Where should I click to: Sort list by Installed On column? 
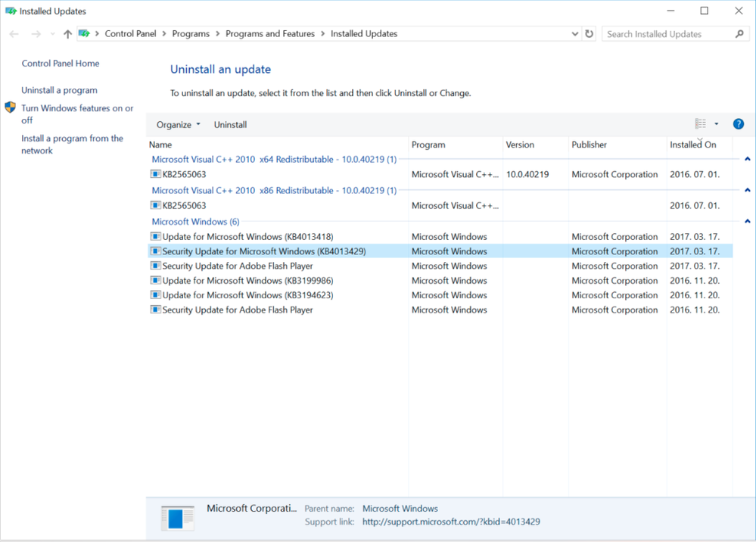692,145
